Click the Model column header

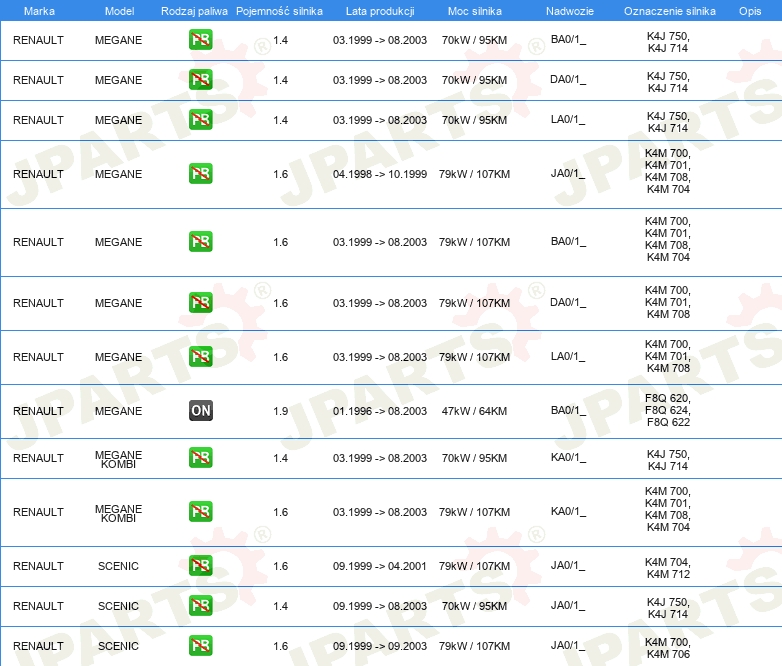(x=119, y=11)
